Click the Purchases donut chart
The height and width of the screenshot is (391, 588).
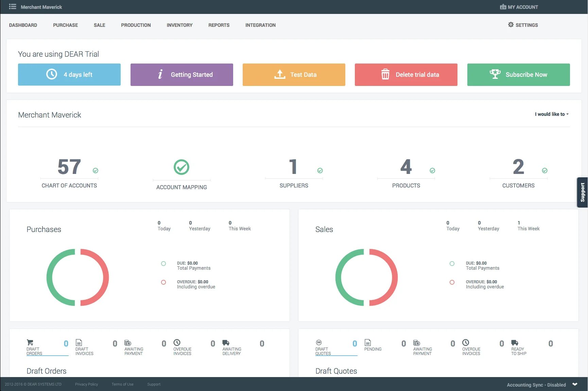point(77,277)
